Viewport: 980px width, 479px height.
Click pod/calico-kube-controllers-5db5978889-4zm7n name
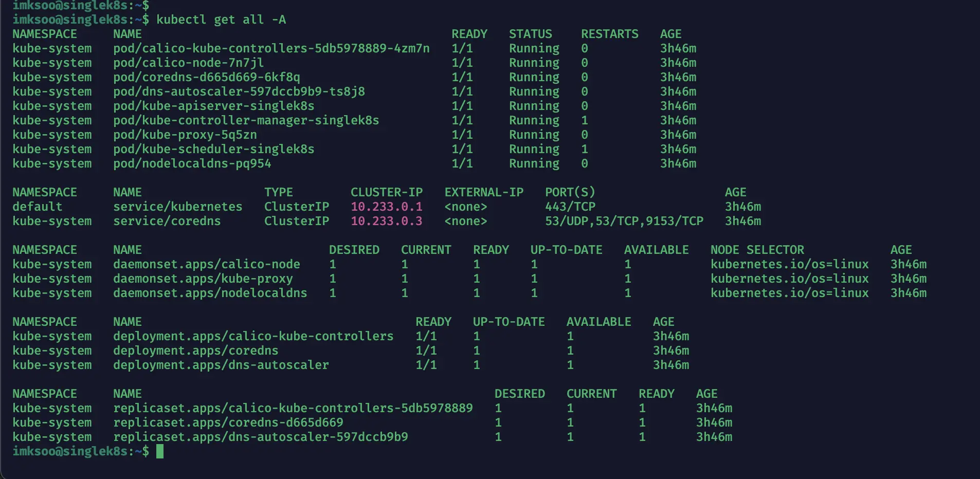click(271, 48)
